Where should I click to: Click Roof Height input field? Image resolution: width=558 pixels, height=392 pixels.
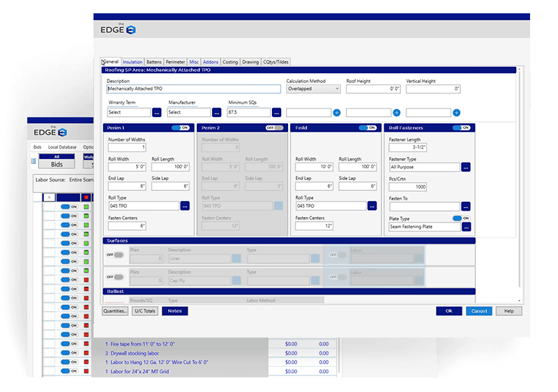(373, 89)
